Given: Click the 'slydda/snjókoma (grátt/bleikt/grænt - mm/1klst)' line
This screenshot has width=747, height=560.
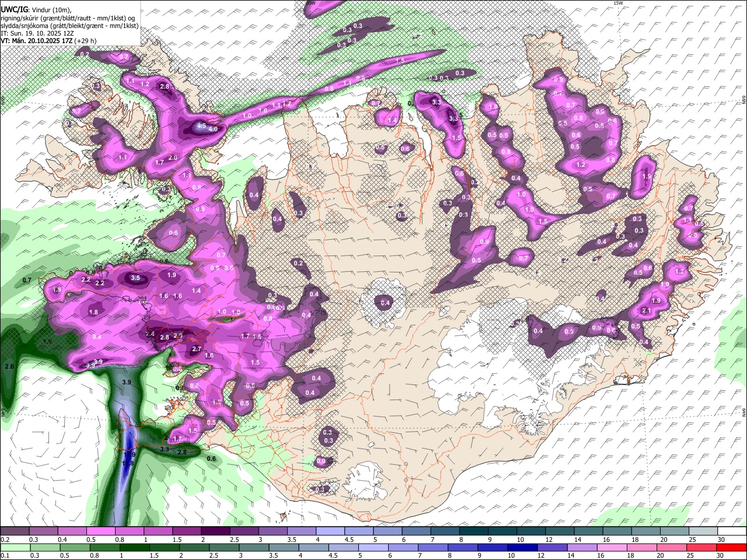Looking at the screenshot, I should click(x=69, y=26).
